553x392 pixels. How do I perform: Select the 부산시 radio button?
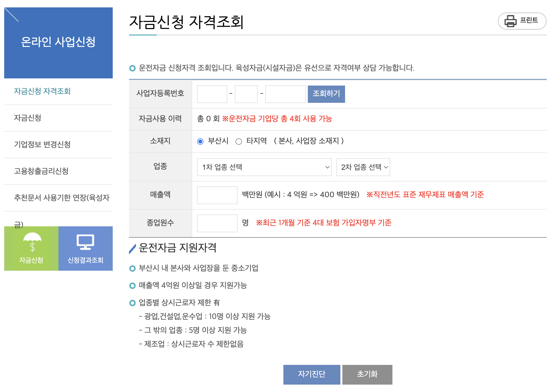(x=200, y=141)
